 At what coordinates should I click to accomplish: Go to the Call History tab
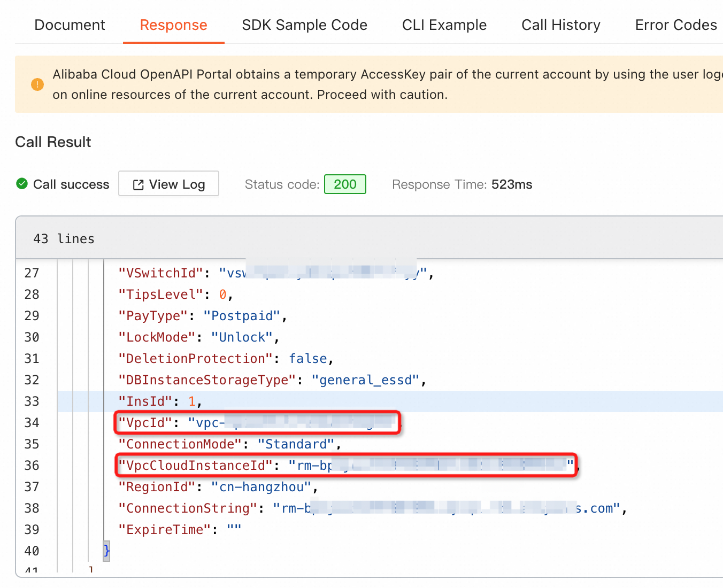coord(560,25)
